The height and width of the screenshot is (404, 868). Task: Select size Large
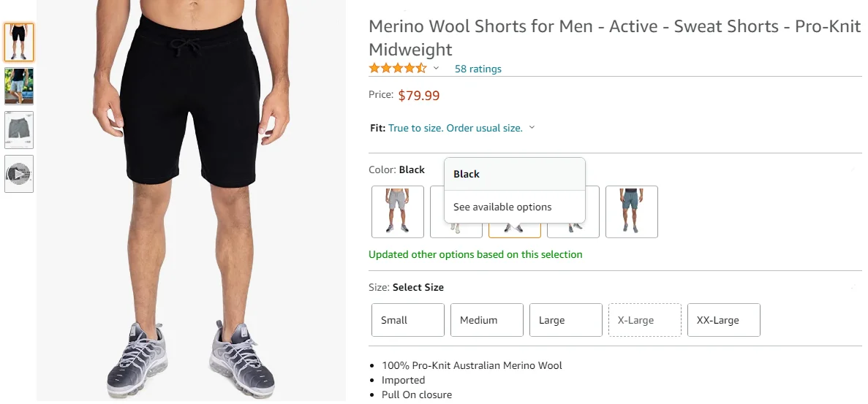pyautogui.click(x=565, y=320)
